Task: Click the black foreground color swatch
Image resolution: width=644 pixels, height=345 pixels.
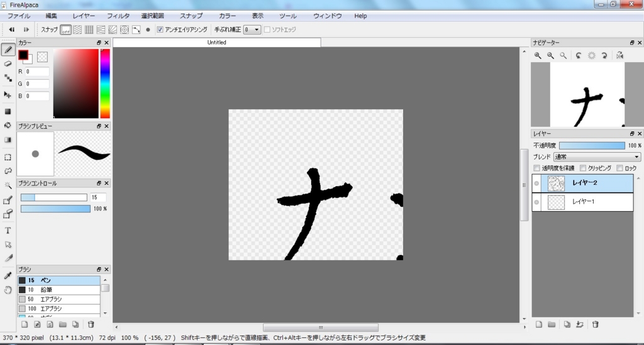Action: click(23, 55)
